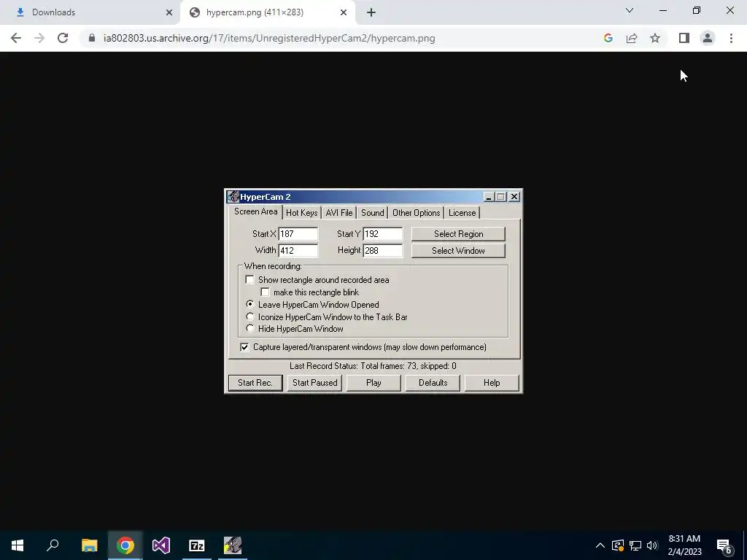Click the Start X field
747x560 pixels.
point(298,234)
